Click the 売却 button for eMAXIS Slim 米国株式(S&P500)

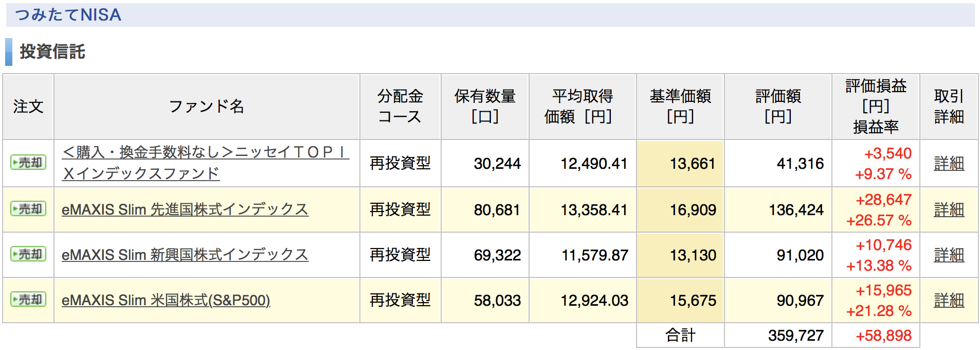(28, 300)
